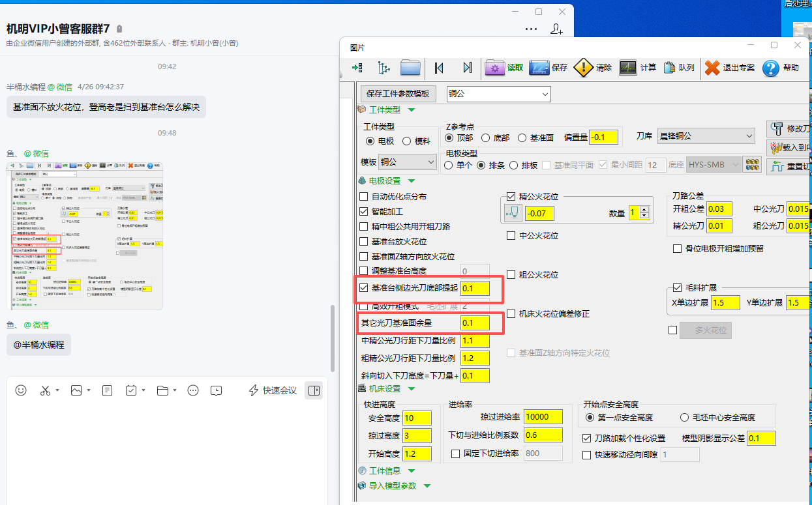The width and height of the screenshot is (812, 505).
Task: Click the 安全高度 value field showing 10
Action: [x=417, y=418]
